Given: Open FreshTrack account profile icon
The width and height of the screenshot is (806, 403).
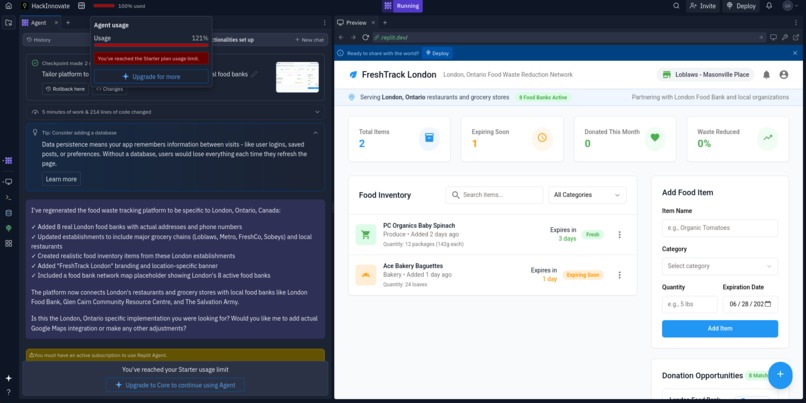Looking at the screenshot, I should pos(783,75).
